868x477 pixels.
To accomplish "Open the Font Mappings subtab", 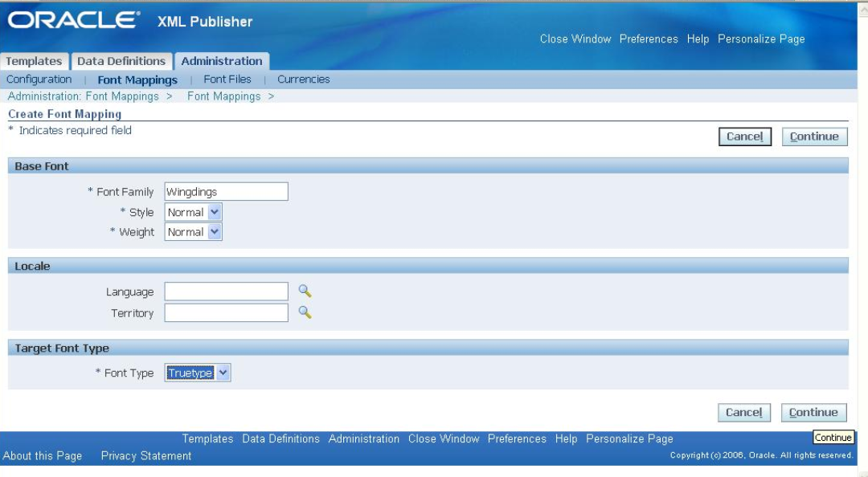I will [x=137, y=79].
